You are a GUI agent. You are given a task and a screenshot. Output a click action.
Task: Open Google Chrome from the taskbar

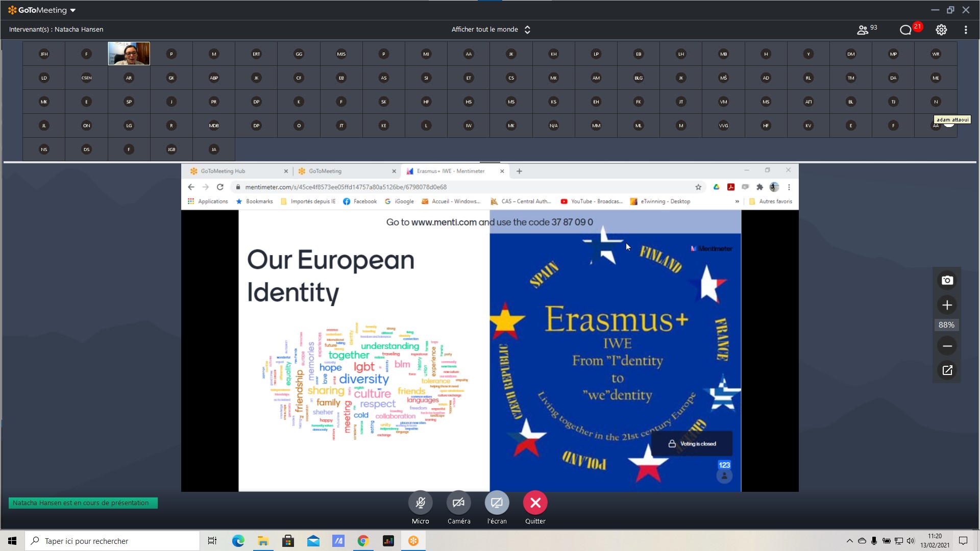coord(363,541)
